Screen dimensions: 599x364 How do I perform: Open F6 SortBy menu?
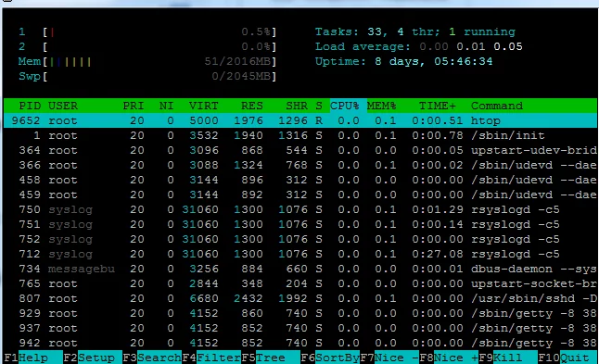[x=330, y=358]
